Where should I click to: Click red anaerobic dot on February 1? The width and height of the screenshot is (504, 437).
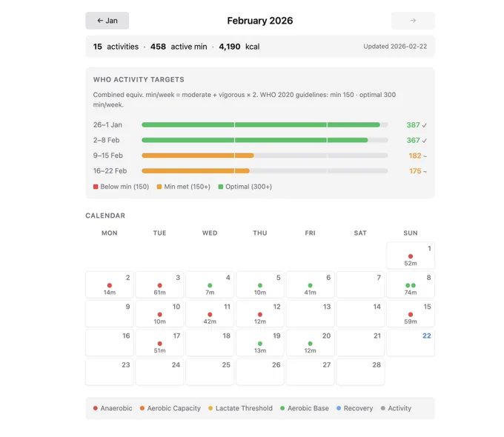point(411,256)
